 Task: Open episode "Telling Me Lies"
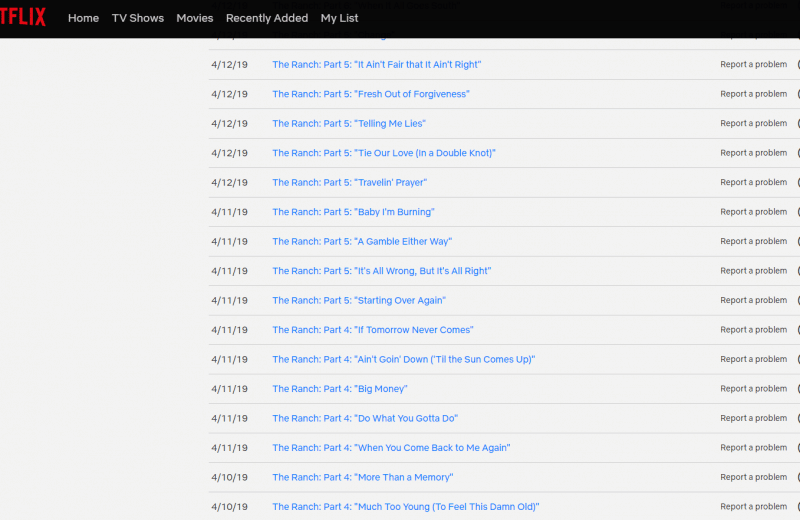click(x=349, y=123)
